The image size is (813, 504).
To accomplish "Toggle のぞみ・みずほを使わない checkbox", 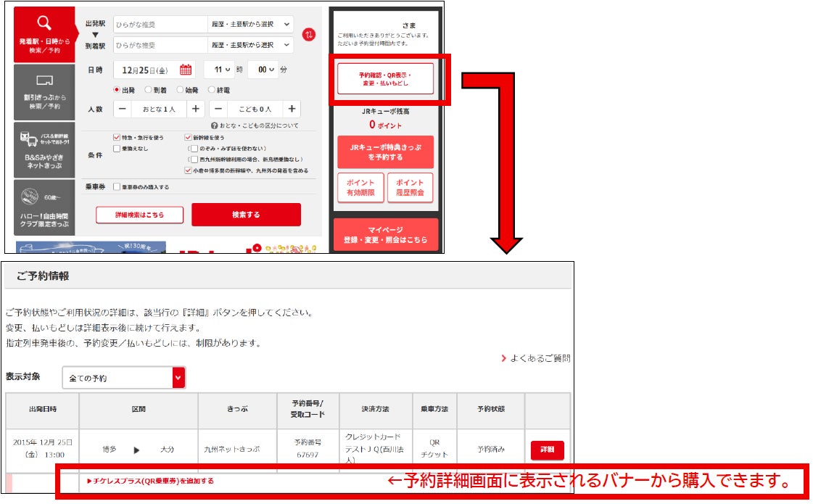I will pyautogui.click(x=194, y=148).
